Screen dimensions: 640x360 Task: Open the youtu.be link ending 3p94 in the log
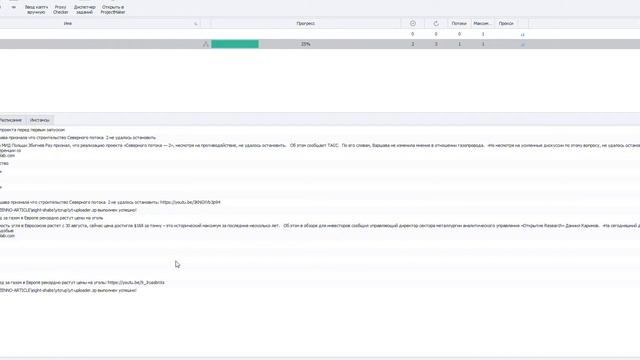[190, 202]
